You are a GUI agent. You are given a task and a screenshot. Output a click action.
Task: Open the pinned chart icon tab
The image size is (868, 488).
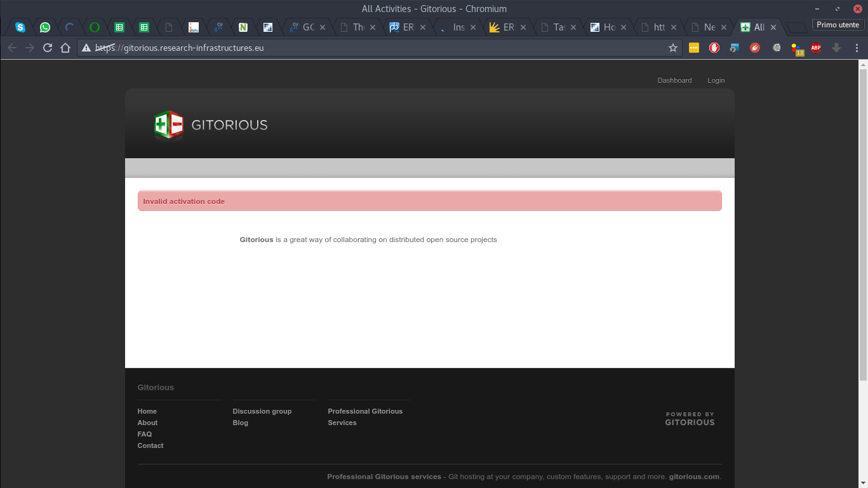click(194, 27)
